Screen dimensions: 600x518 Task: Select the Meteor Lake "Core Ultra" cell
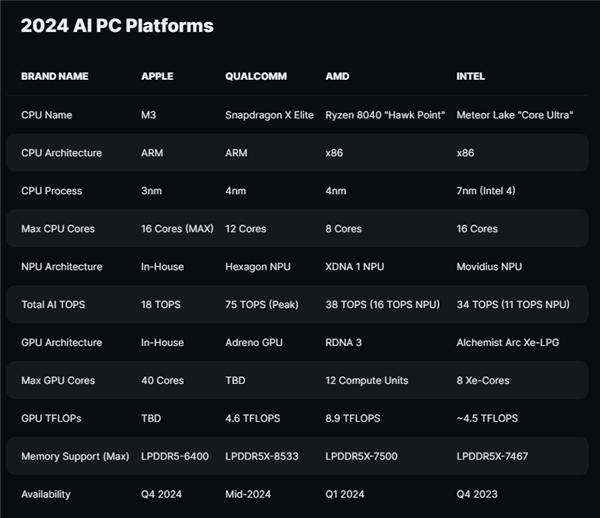(514, 115)
